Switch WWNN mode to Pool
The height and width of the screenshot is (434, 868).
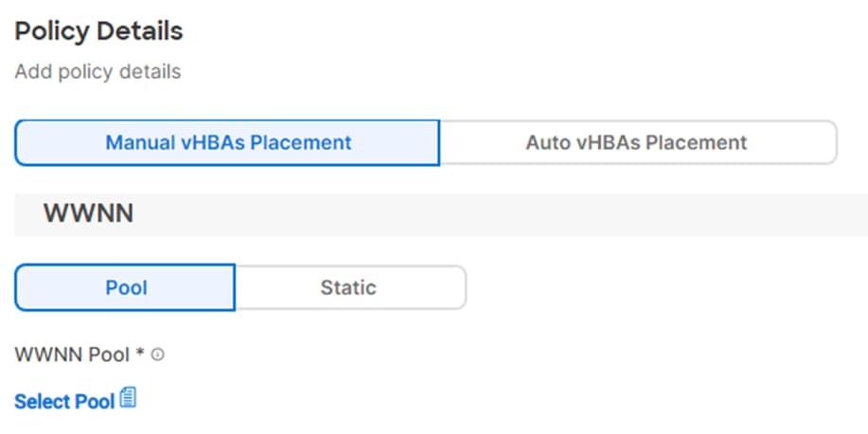coord(126,288)
